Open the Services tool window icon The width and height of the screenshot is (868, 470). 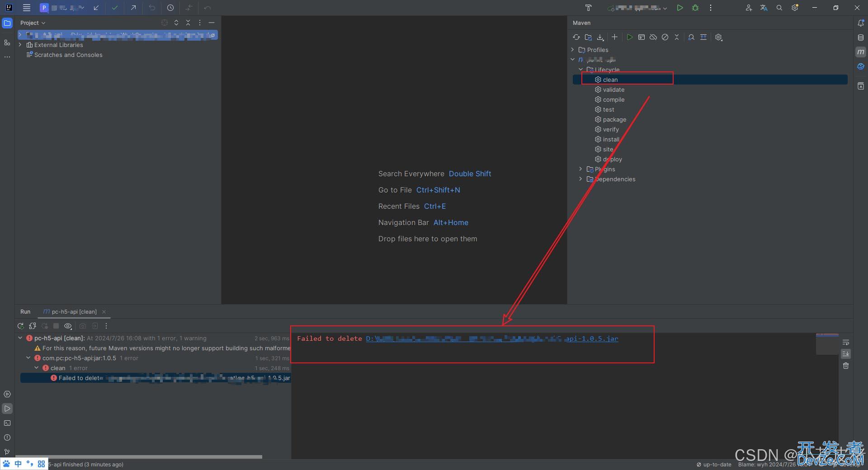(7, 394)
